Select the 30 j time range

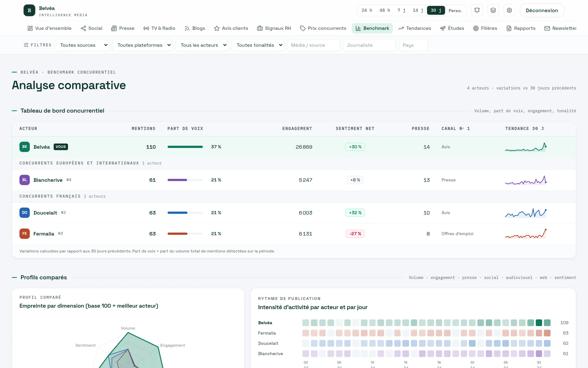pos(436,10)
